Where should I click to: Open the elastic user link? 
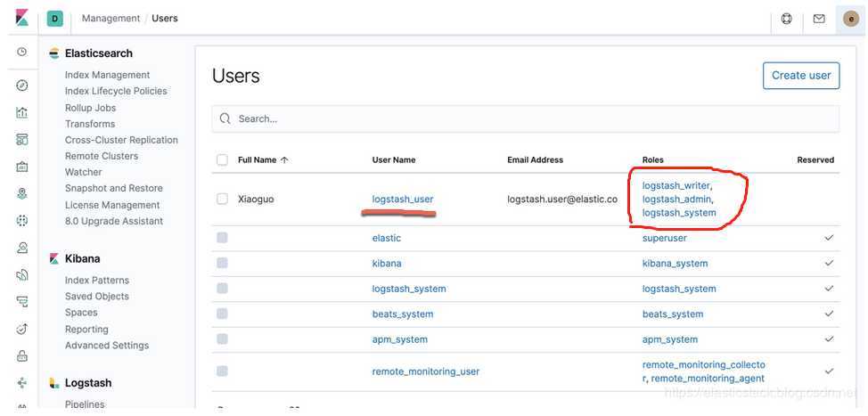pyautogui.click(x=387, y=238)
